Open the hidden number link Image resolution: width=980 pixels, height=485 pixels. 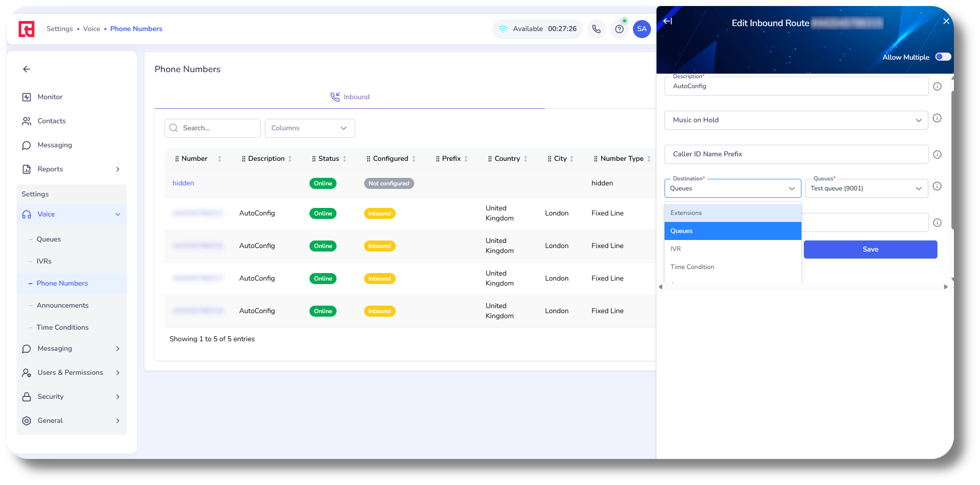183,183
